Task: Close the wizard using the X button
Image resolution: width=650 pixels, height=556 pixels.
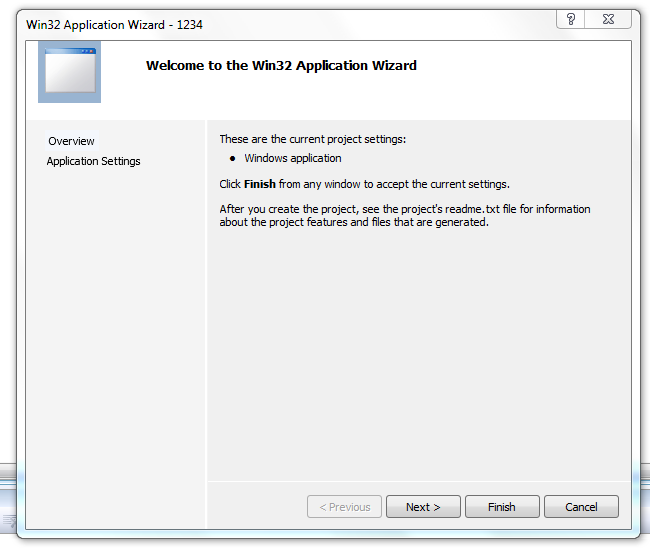Action: click(x=608, y=19)
